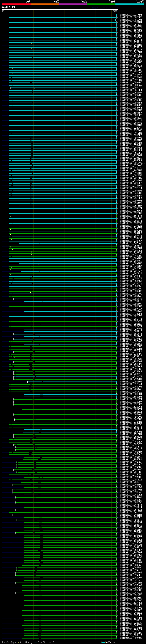Click yellow triangle in Large gaps legend
The width and height of the screenshot is (146, 644).
tap(19, 642)
